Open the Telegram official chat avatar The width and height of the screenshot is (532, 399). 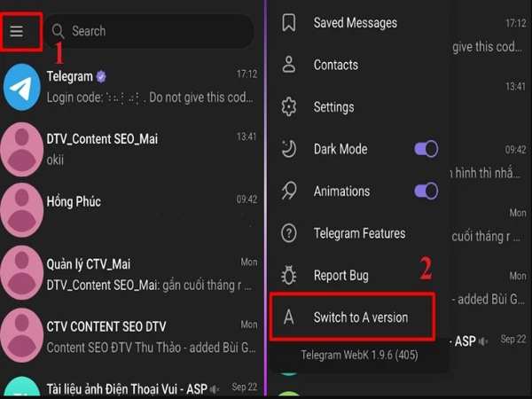click(x=22, y=87)
